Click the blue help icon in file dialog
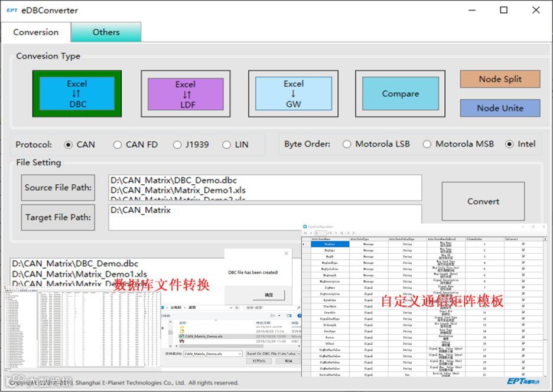553x392 pixels. point(300,315)
